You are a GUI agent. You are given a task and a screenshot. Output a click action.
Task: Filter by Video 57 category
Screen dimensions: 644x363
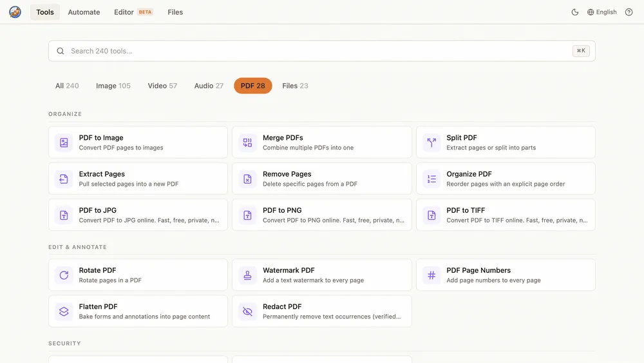[162, 86]
